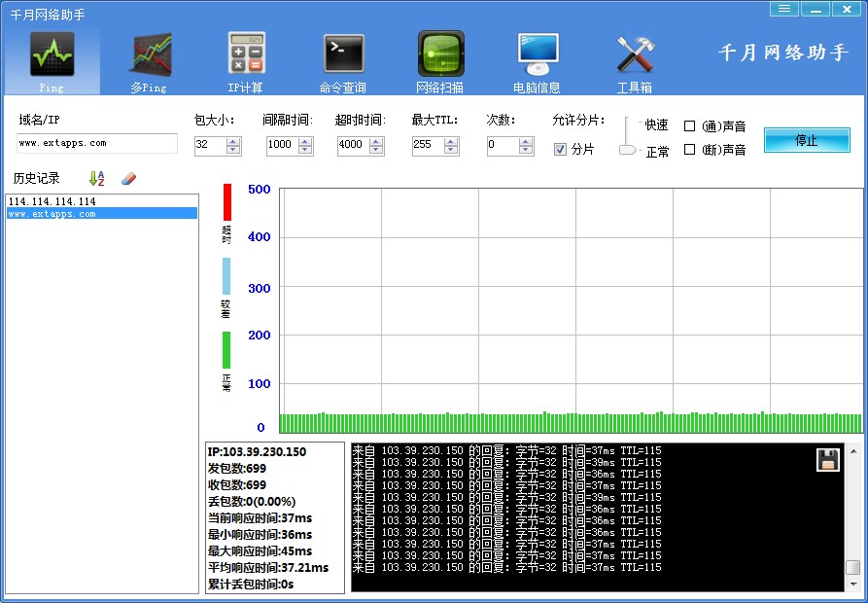Decrease 次数 count value
This screenshot has width=868, height=603.
point(526,150)
